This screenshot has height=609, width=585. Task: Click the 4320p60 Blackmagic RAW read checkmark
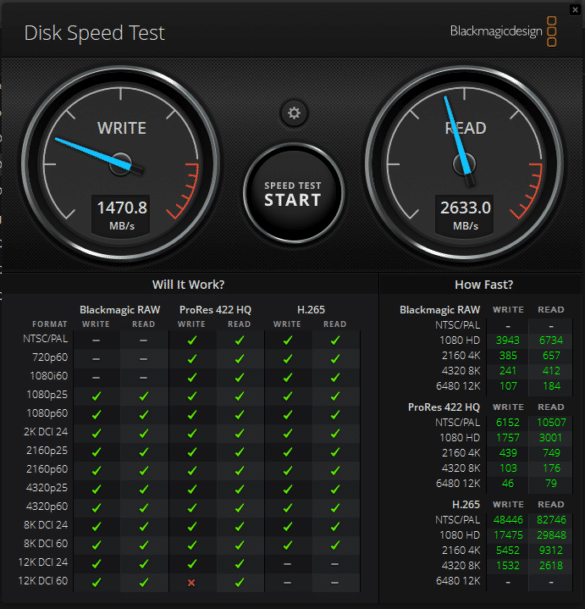144,508
